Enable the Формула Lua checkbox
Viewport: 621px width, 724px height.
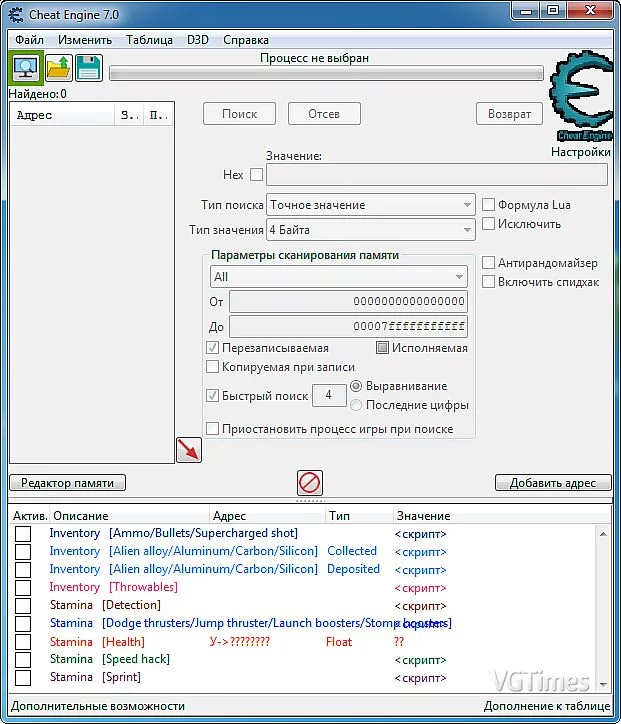pyautogui.click(x=488, y=205)
